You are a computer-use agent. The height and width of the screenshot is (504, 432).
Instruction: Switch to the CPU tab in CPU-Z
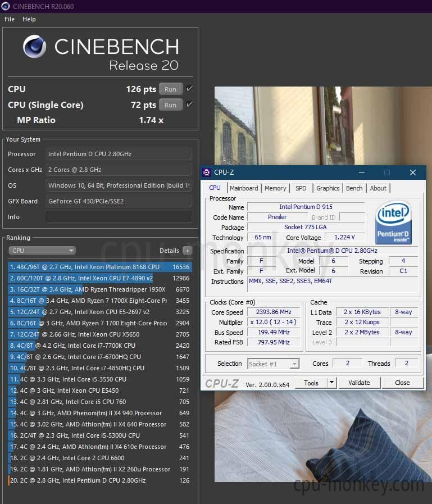pos(215,188)
